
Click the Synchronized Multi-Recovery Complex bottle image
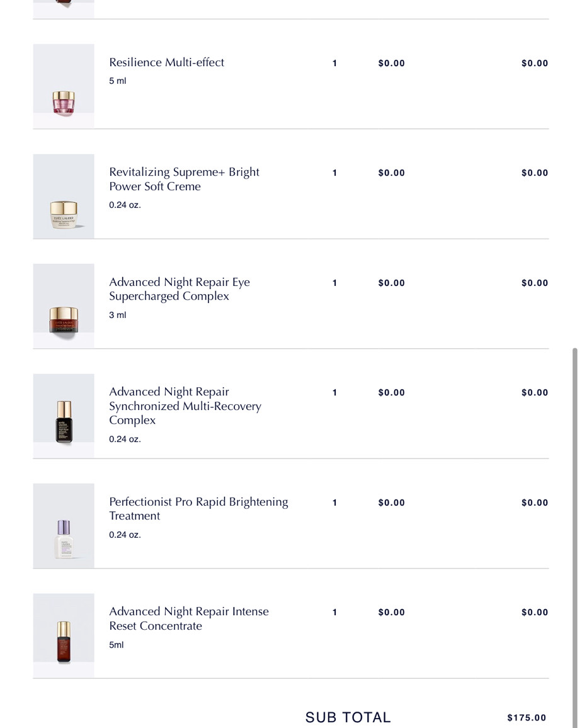64,416
